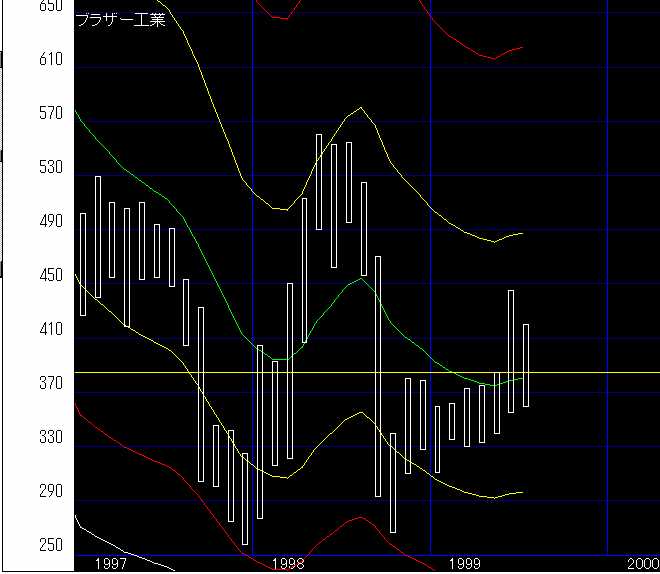This screenshot has height=574, width=660.
Task: Click the leftmost candlestick bar in the chart
Action: 83,264
